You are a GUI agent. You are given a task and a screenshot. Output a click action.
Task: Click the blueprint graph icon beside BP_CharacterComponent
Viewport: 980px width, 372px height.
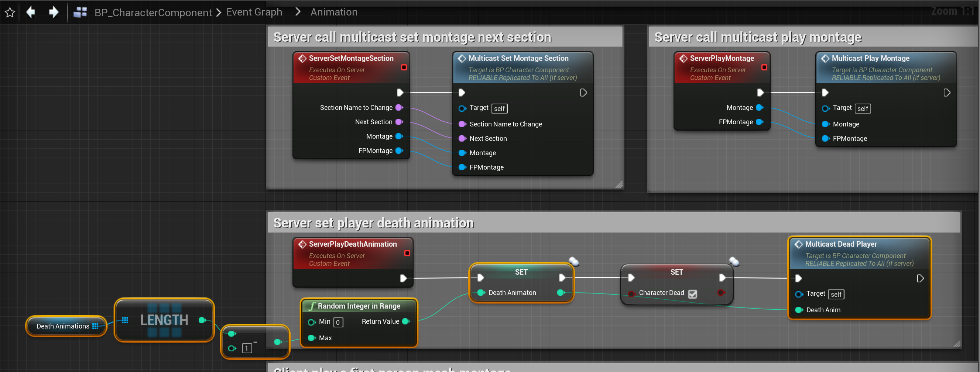80,13
